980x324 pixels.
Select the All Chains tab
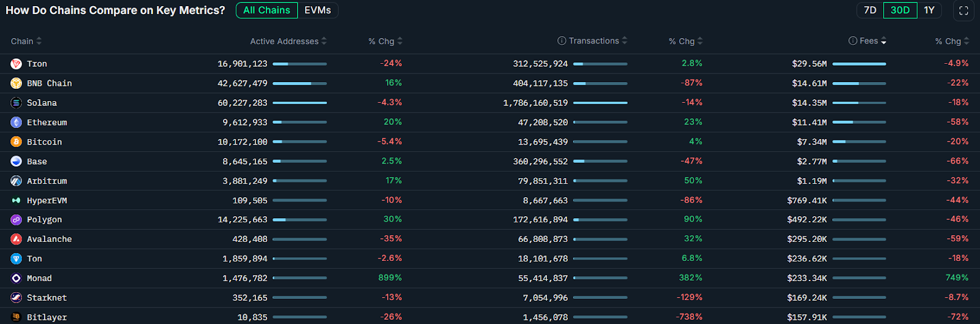tap(266, 10)
